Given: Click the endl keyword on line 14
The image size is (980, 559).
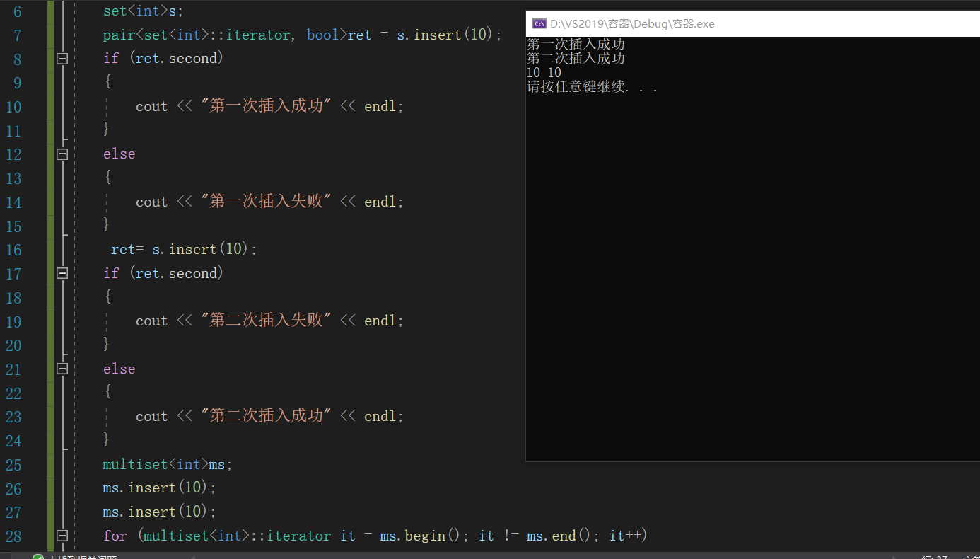Looking at the screenshot, I should pos(380,202).
